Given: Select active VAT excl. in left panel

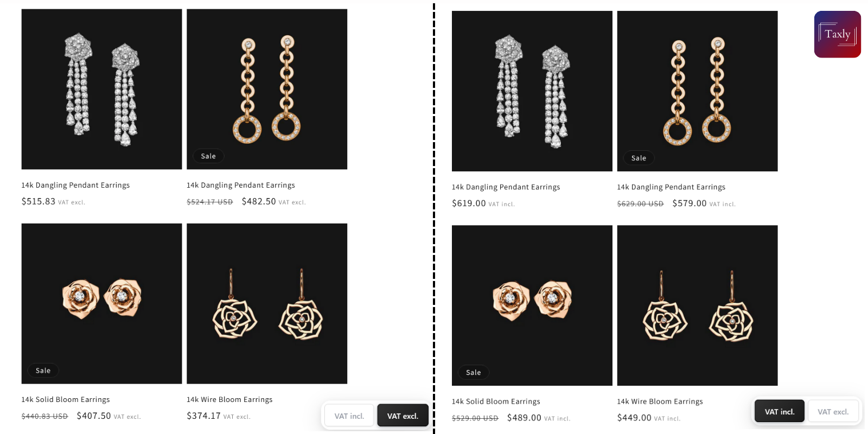Looking at the screenshot, I should [403, 416].
